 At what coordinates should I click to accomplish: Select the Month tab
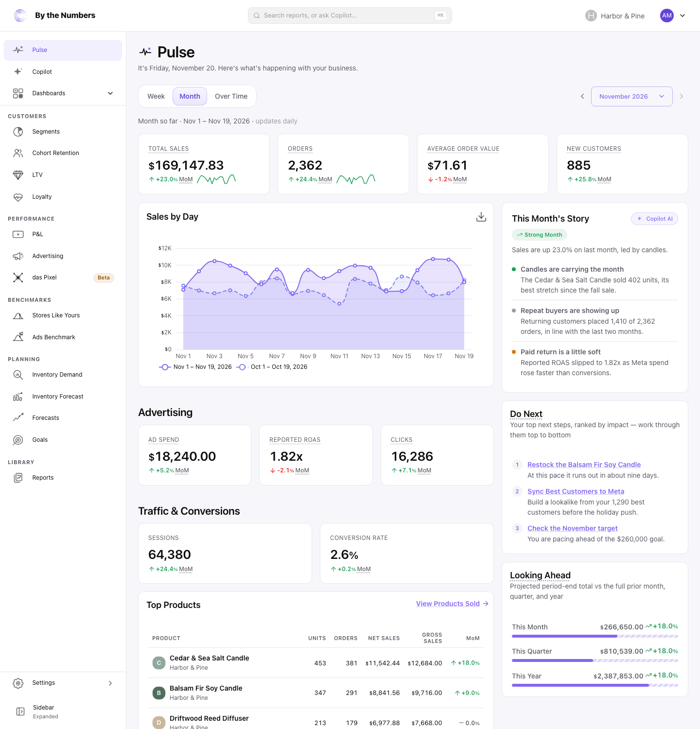click(x=190, y=96)
